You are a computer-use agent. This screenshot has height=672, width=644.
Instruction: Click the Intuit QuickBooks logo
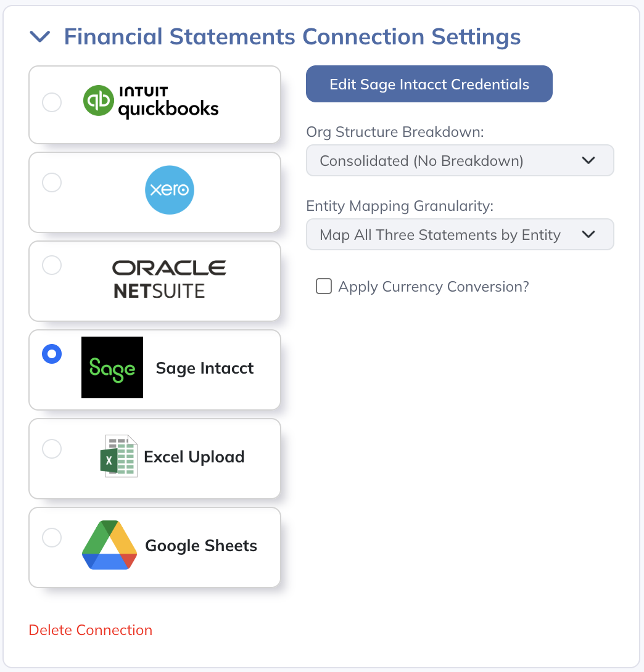[151, 103]
